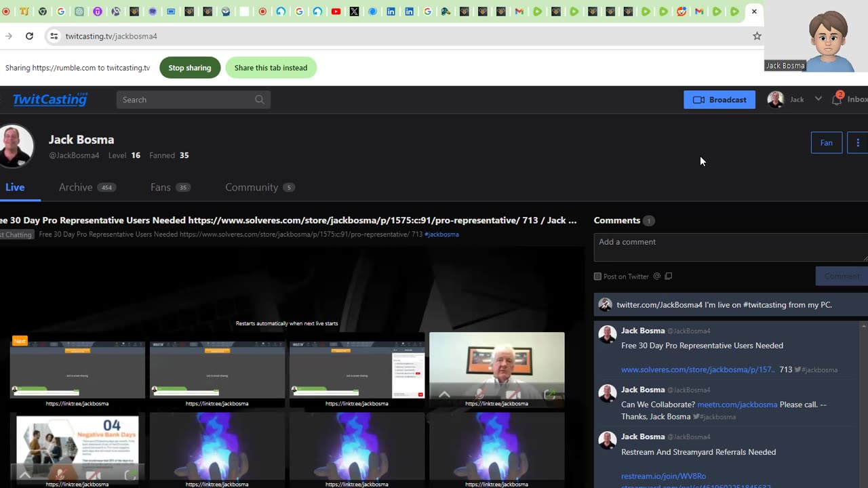Click the Fanned 35 count

(169, 155)
